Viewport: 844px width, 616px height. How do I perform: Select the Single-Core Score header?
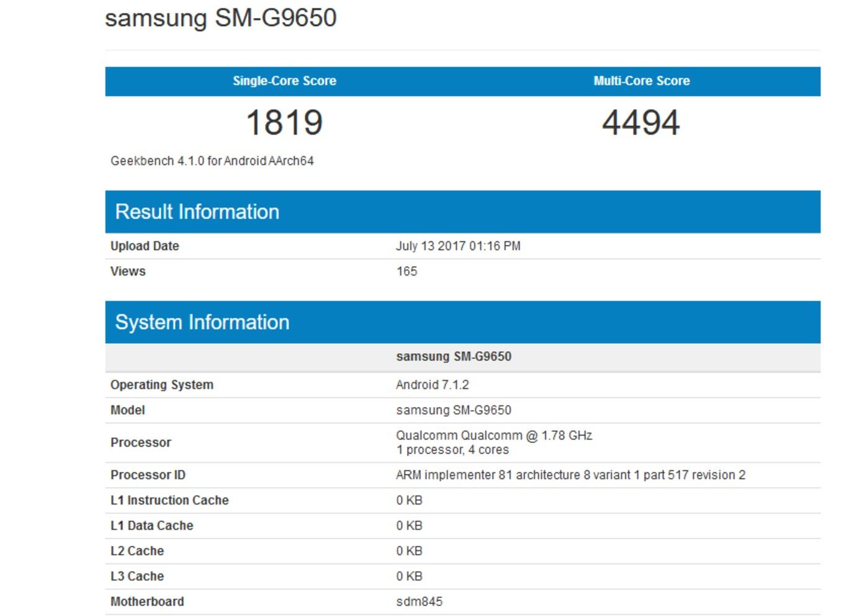point(284,81)
